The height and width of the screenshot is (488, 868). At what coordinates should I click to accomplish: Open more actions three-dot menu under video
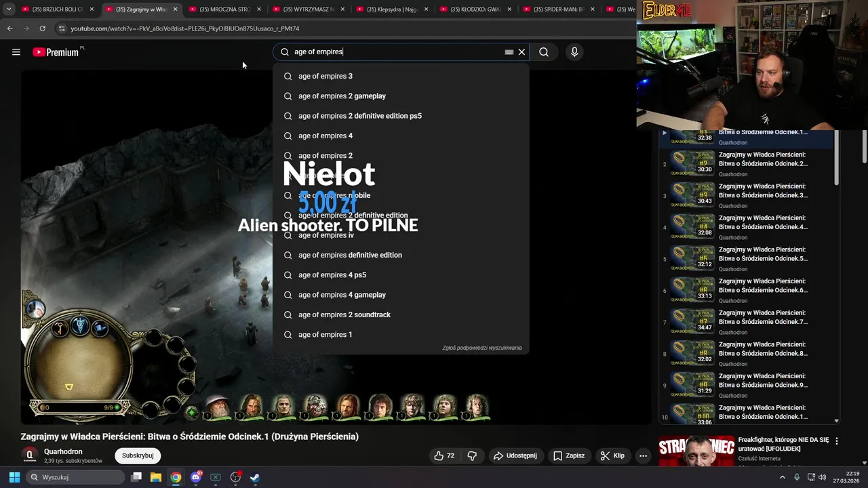click(643, 456)
